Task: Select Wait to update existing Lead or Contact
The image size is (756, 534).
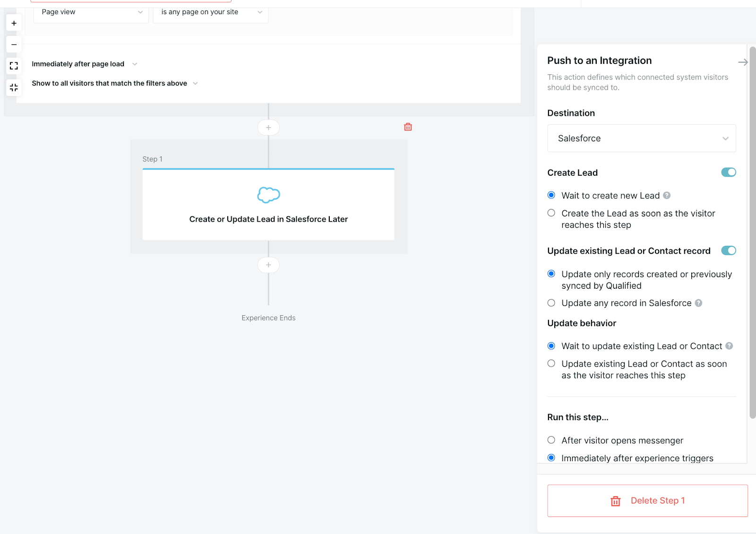Action: click(x=551, y=346)
